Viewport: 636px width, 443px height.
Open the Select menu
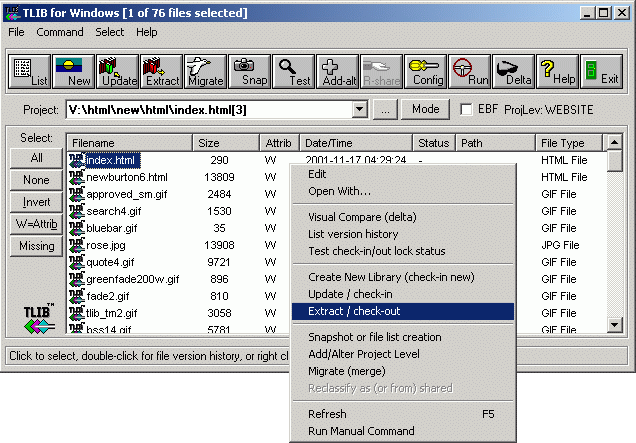(110, 32)
